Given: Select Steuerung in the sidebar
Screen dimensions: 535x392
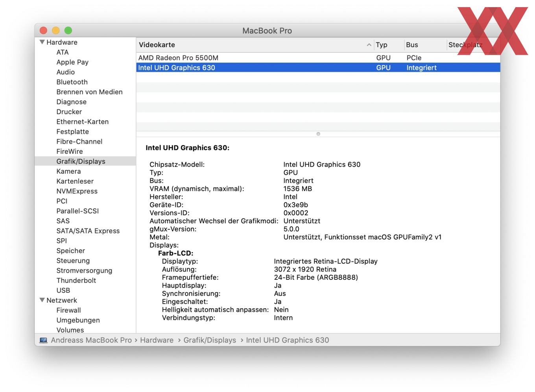Looking at the screenshot, I should tap(73, 261).
